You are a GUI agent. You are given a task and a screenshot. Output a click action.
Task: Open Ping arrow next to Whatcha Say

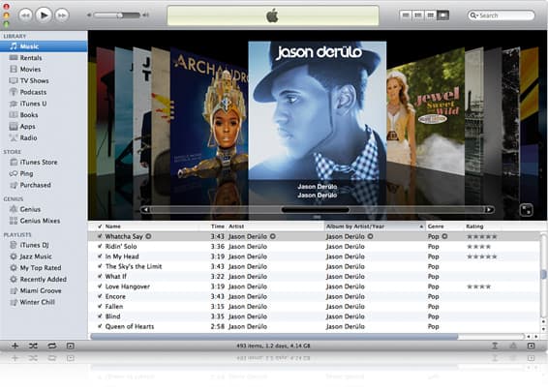[148, 236]
